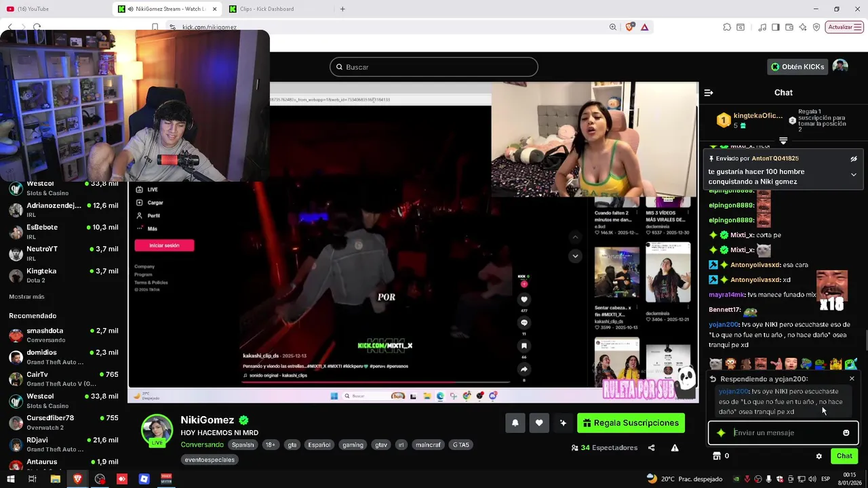Open NeutroYT channel in sidebar

[64, 253]
